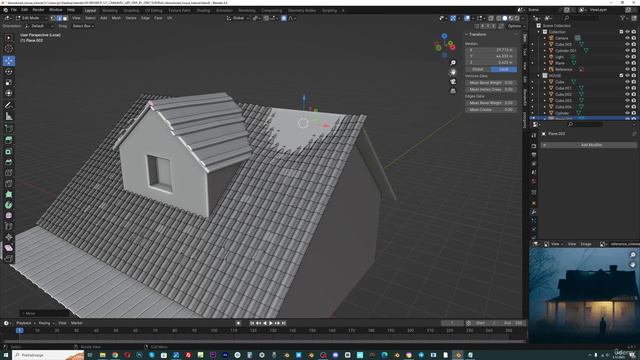
Task: Click the Windows Start button
Action: click(x=6, y=355)
